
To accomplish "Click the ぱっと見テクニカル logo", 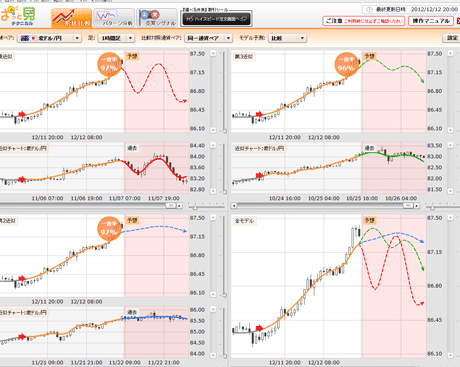I will pos(17,16).
